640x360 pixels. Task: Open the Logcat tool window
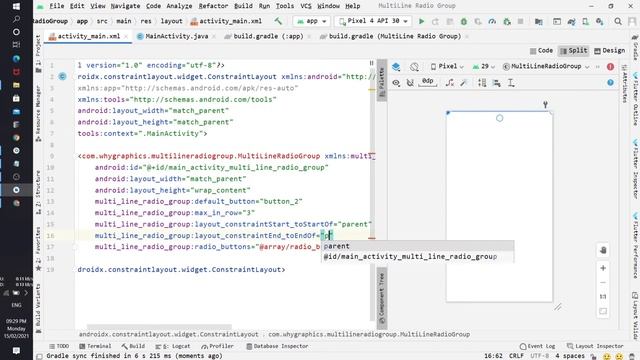(173, 346)
